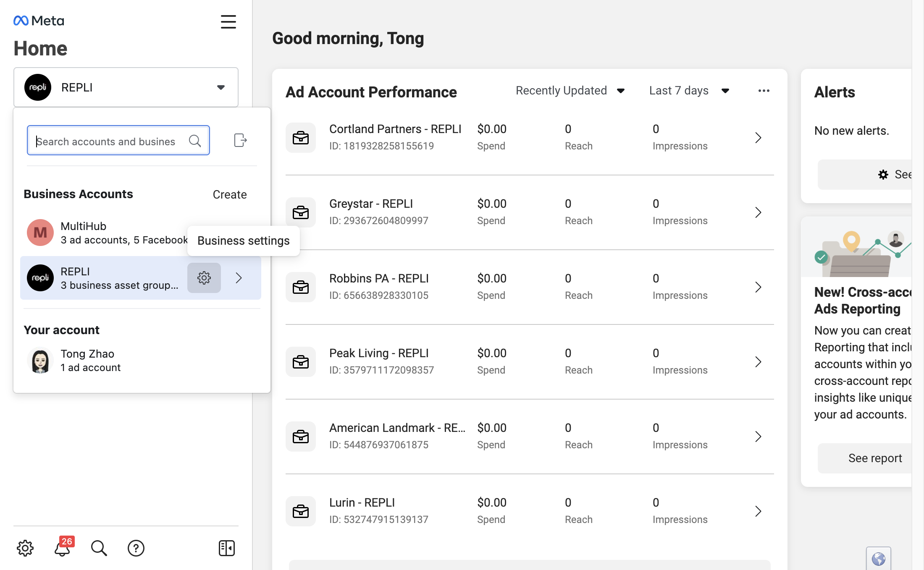Viewport: 924px width, 570px height.
Task: Open the Help question mark icon
Action: (x=136, y=548)
